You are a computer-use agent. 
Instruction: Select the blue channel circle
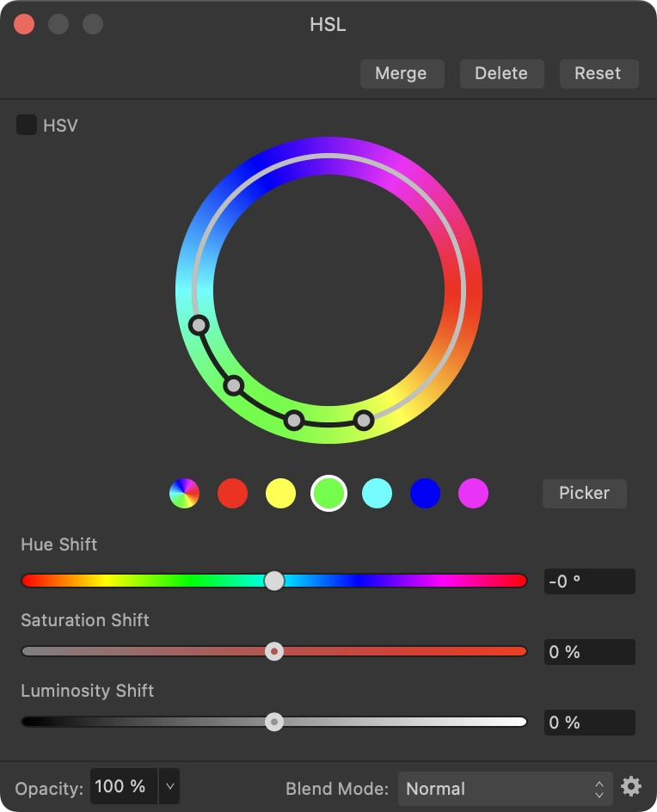425,493
